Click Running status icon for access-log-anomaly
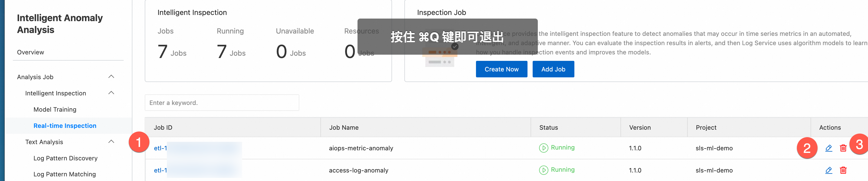The width and height of the screenshot is (868, 181). [x=543, y=170]
